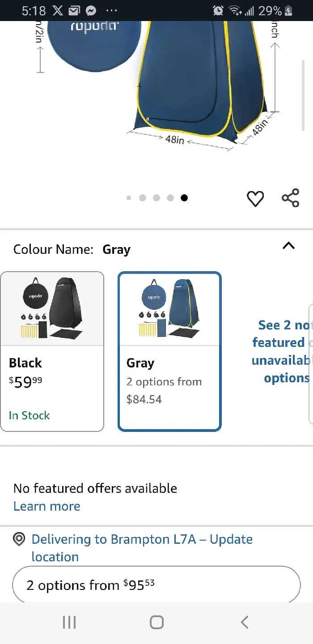Tap the X notification icon in status bar
This screenshot has height=644, width=313.
point(58,11)
